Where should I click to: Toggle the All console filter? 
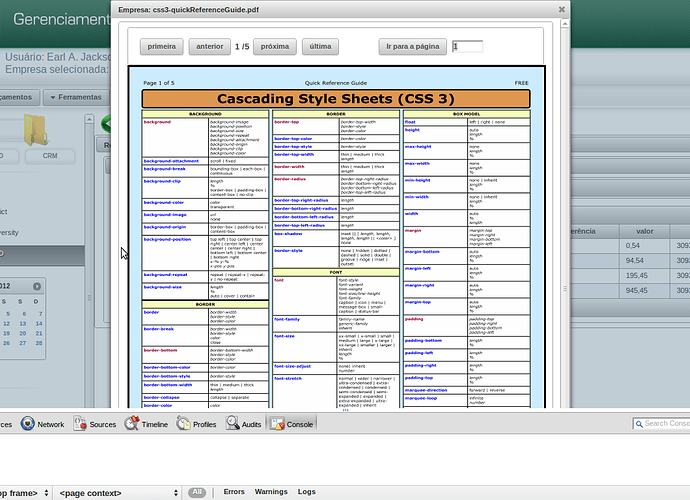click(198, 492)
